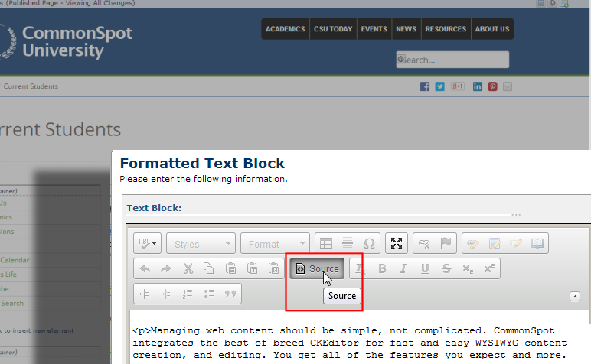The height and width of the screenshot is (364, 591).
Task: Click the Anchor flag icon
Action: 446,243
